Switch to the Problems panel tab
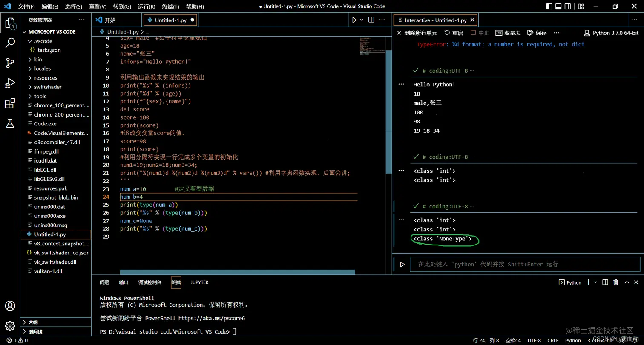The width and height of the screenshot is (644, 345). coord(104,282)
